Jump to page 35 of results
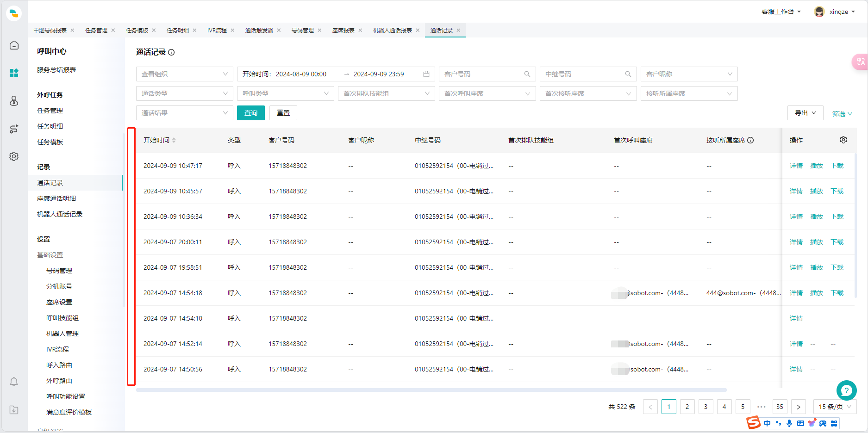 pyautogui.click(x=780, y=407)
